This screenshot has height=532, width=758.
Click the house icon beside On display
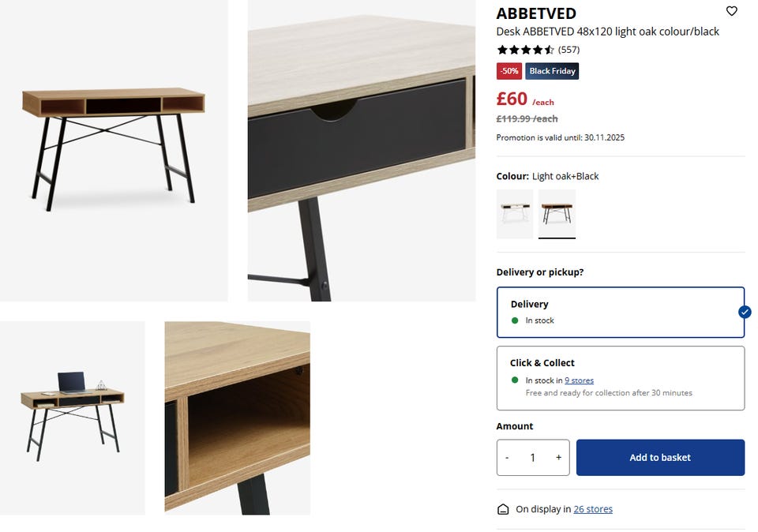(x=503, y=509)
